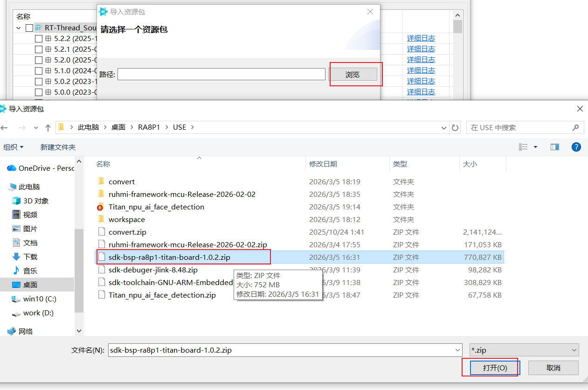Image resolution: width=588 pixels, height=390 pixels.
Task: Open 下载 in sidebar
Action: click(25, 257)
